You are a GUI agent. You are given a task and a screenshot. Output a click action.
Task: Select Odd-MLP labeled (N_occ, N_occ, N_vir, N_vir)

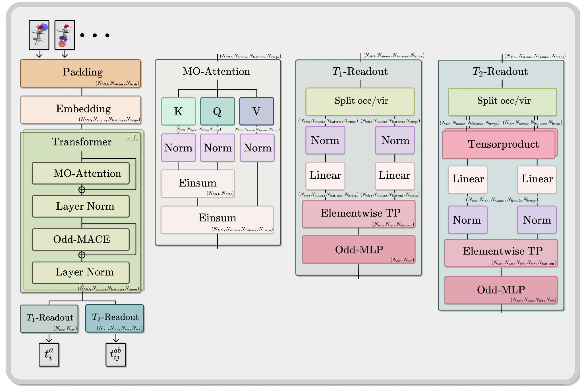point(501,290)
